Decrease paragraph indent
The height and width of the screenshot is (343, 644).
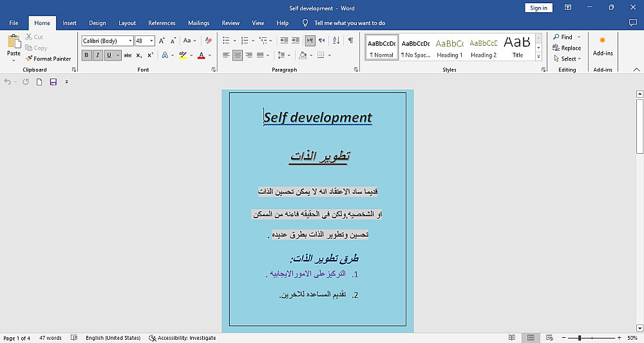(x=284, y=41)
